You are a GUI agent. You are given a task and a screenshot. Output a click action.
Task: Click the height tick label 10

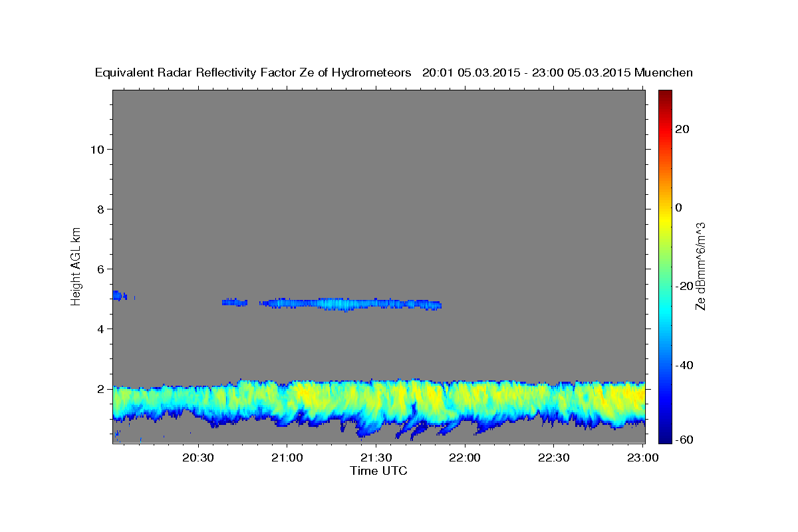[x=98, y=149]
